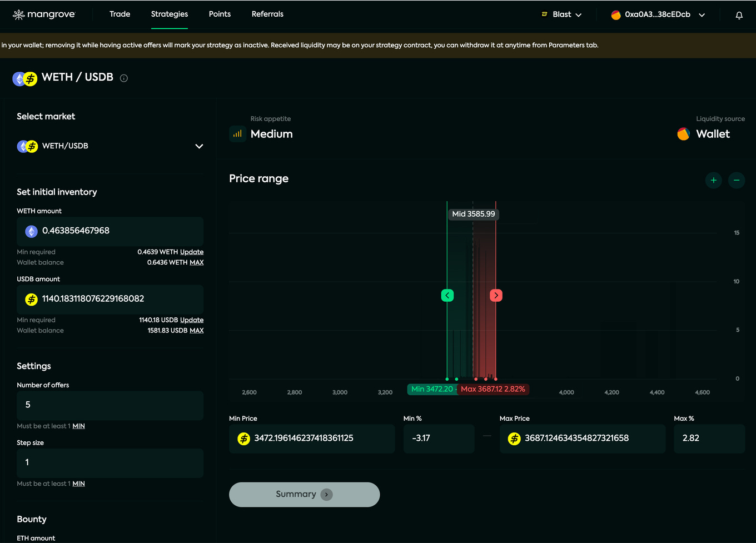Click Update next to the WETH min required
The height and width of the screenshot is (543, 756).
click(192, 252)
